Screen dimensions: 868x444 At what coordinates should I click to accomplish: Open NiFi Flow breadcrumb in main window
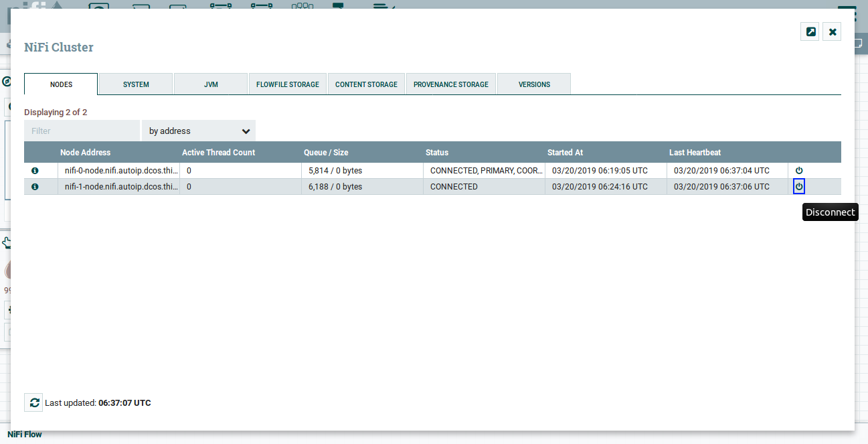coord(25,435)
